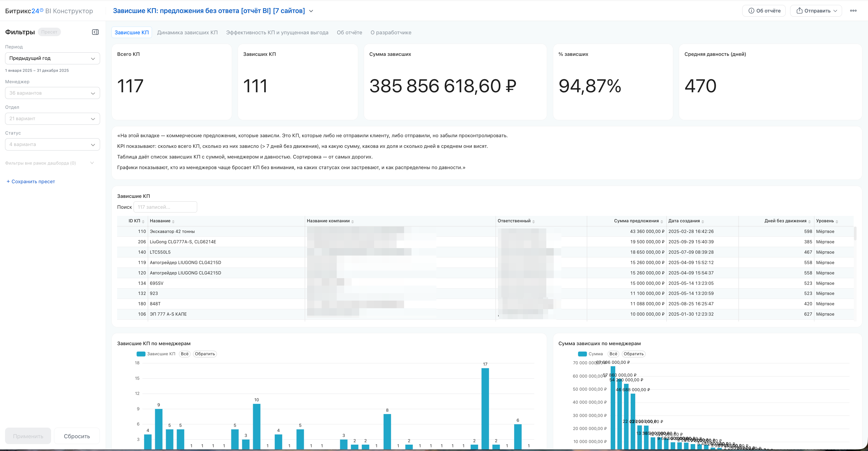The image size is (868, 451).
Task: Sort by Название компании column arrows
Action: pyautogui.click(x=353, y=221)
